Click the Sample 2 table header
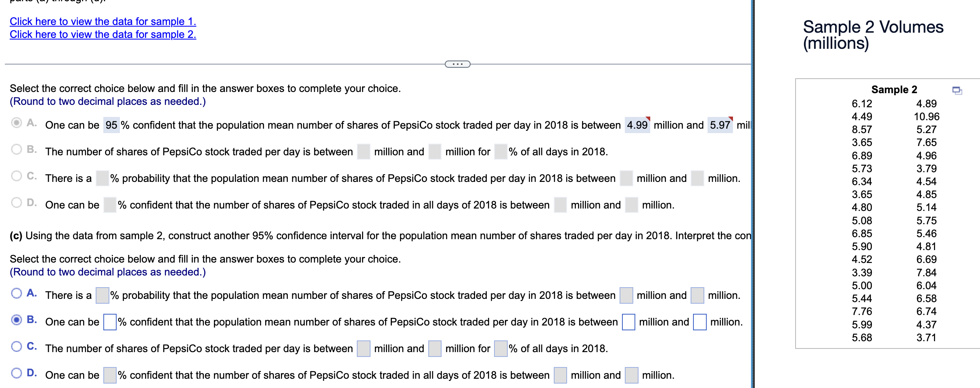Viewport: 980px width, 388px height. tap(894, 90)
